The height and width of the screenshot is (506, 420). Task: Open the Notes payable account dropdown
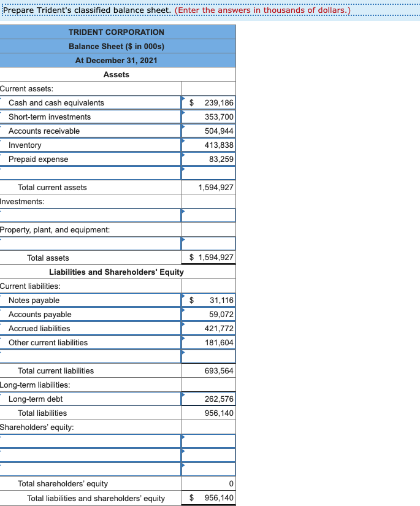click(90, 300)
